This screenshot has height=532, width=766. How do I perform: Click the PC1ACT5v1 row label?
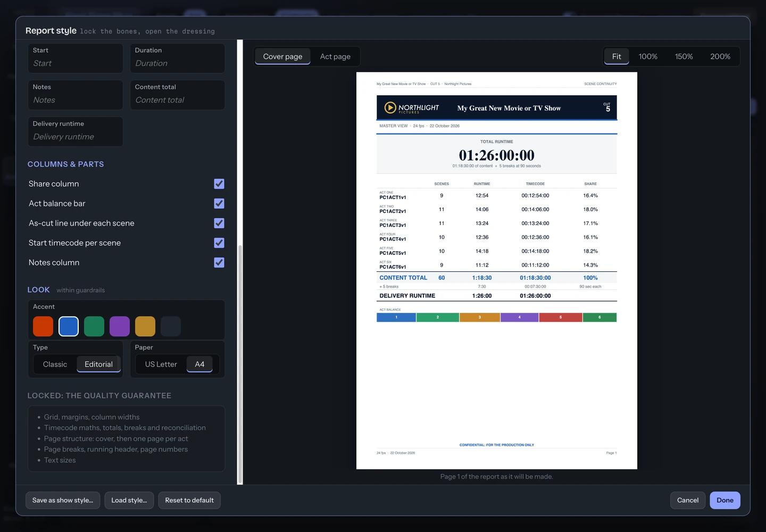click(393, 253)
